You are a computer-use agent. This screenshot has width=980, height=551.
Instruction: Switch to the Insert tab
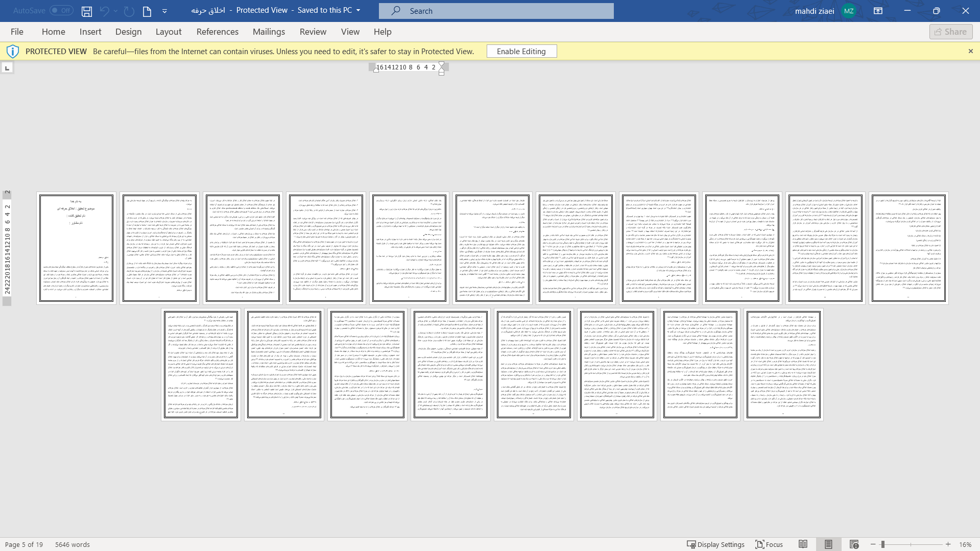[90, 32]
